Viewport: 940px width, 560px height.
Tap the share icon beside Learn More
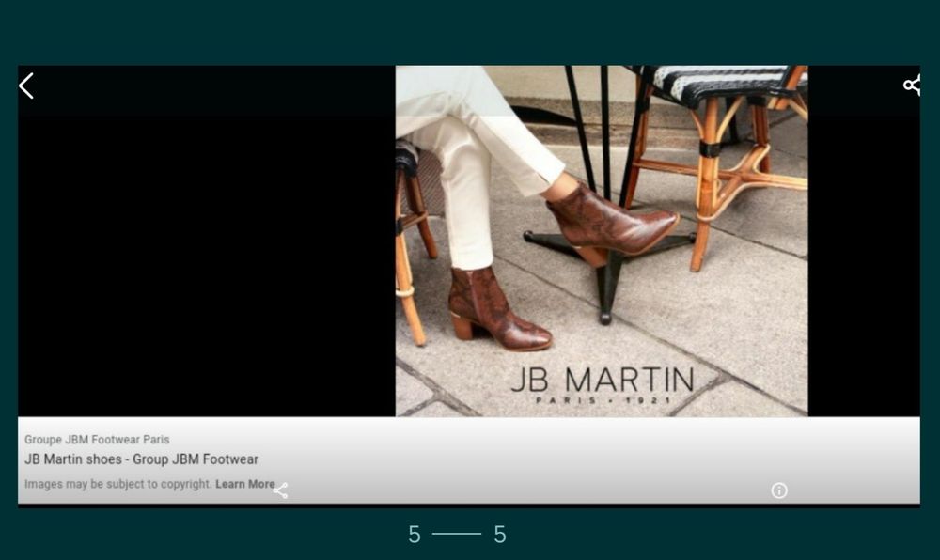[280, 490]
